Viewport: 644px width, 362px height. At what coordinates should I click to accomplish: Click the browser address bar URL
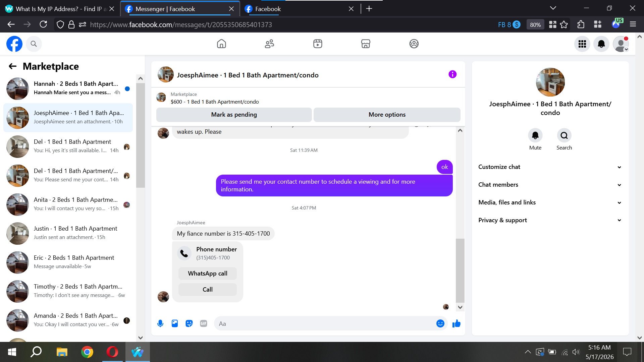(x=181, y=25)
